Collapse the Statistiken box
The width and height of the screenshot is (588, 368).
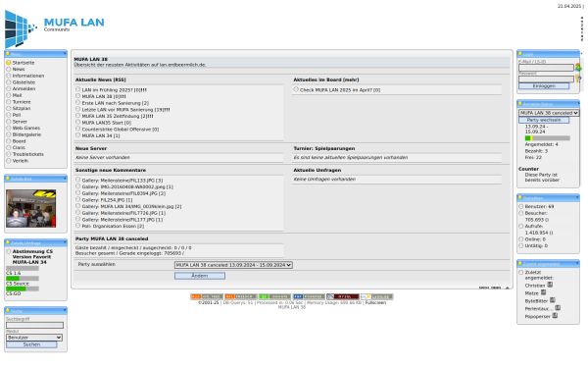(577, 197)
